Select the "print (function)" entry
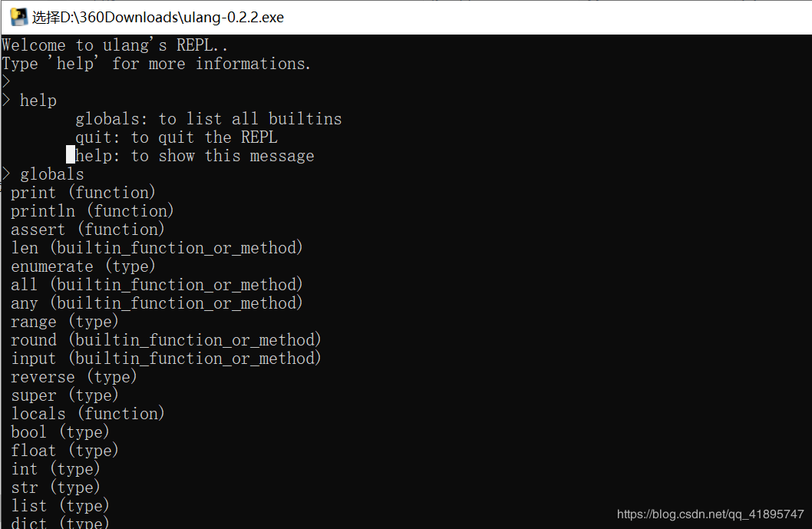 83,193
